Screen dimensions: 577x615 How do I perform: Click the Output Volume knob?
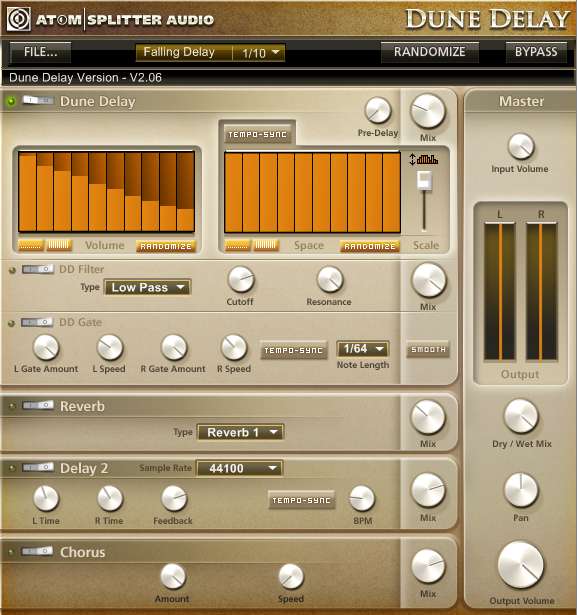(x=521, y=566)
